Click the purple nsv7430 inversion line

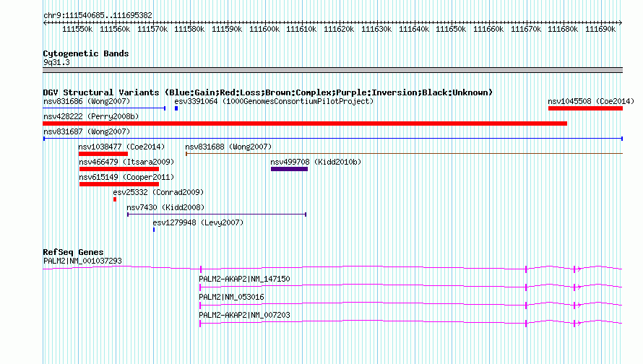(x=217, y=214)
